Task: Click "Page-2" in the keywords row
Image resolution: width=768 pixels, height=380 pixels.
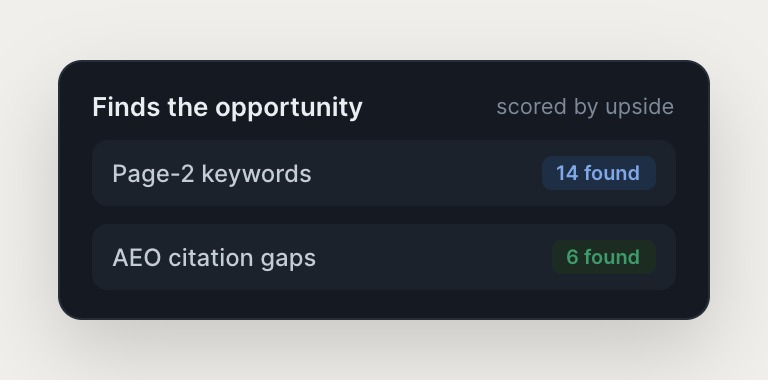Action: (153, 174)
